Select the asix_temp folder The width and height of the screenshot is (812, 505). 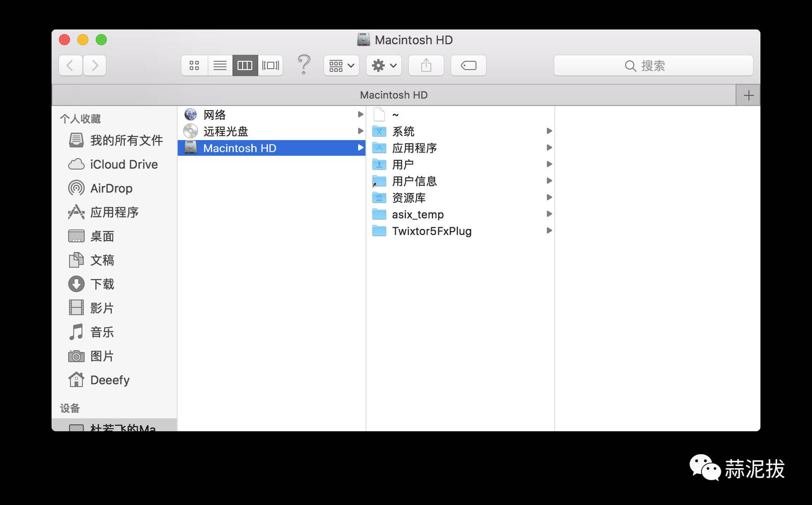(x=418, y=215)
